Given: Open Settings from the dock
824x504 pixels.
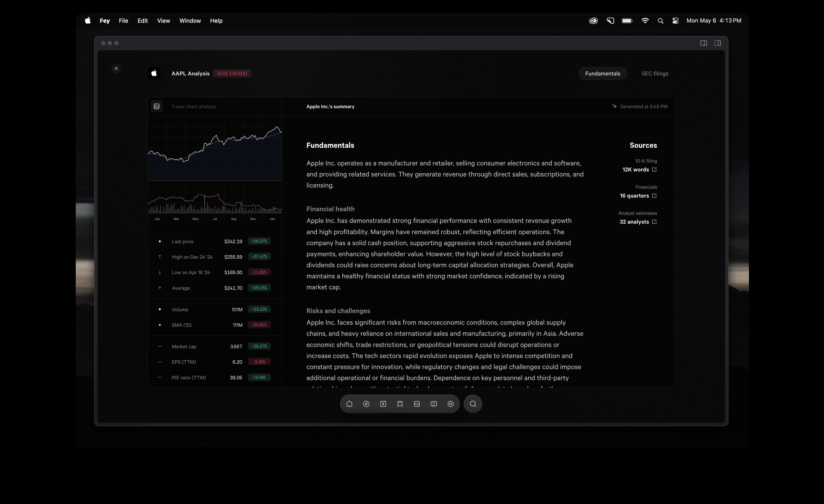Looking at the screenshot, I should 450,404.
